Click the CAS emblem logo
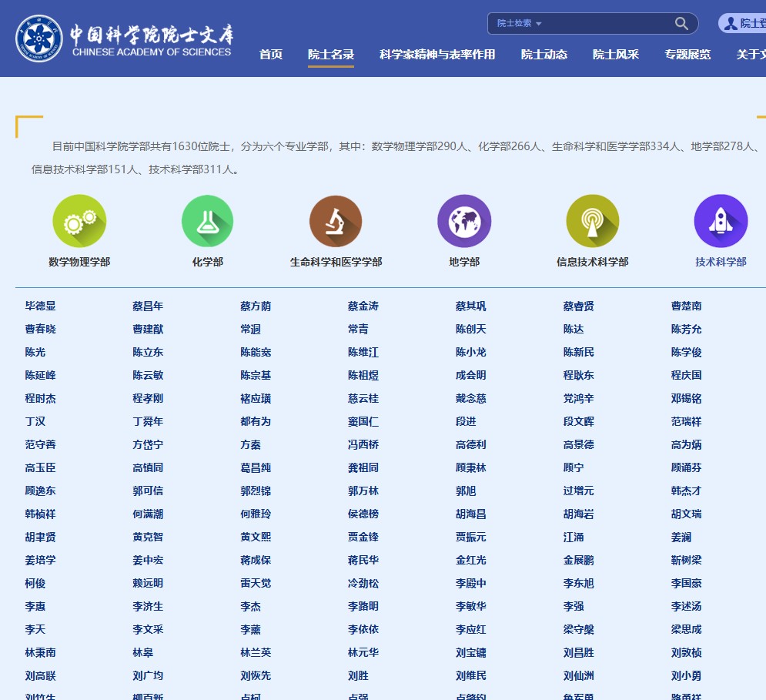The width and height of the screenshot is (766, 700). pos(38,36)
